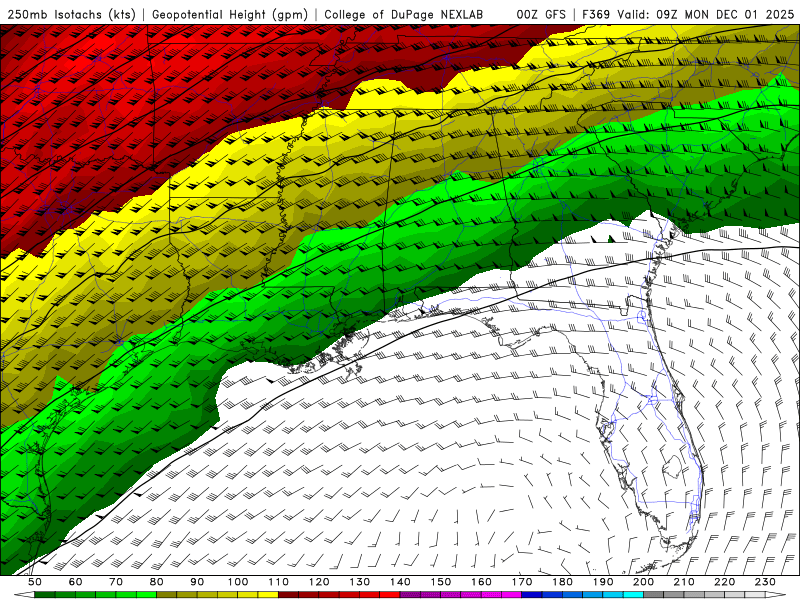This screenshot has width=800, height=600.
Task: Click the dark blue swatch starting at 170
Action: click(x=532, y=595)
